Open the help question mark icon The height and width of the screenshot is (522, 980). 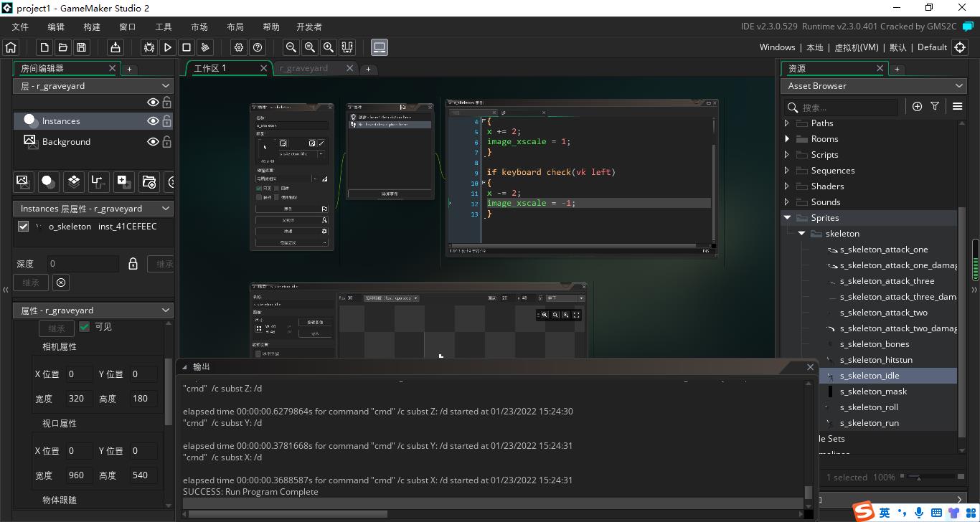(x=258, y=47)
